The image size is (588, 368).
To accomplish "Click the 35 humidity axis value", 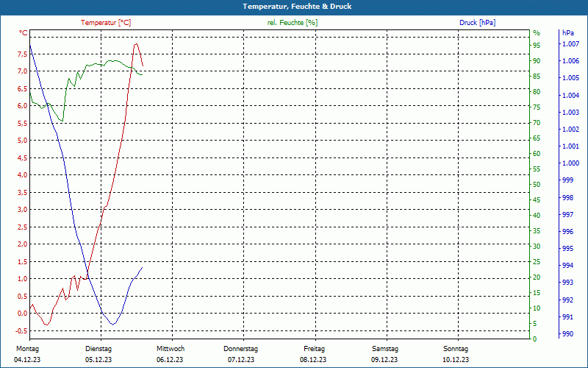I will [x=537, y=231].
